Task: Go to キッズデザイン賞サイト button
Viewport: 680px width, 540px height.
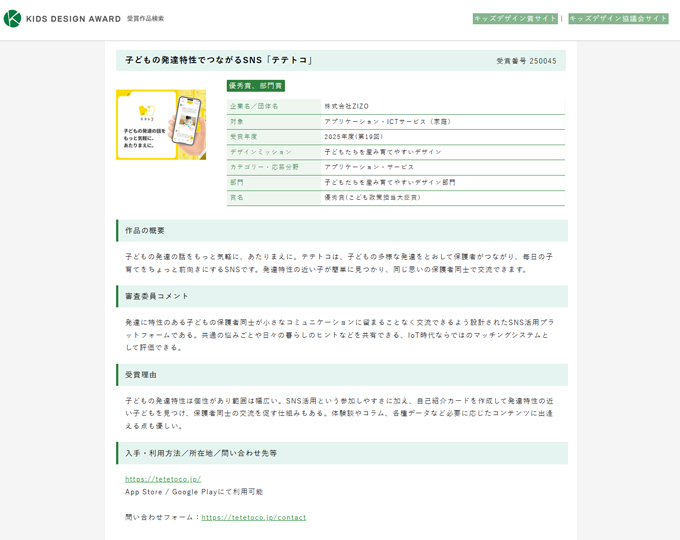Action: click(x=515, y=19)
